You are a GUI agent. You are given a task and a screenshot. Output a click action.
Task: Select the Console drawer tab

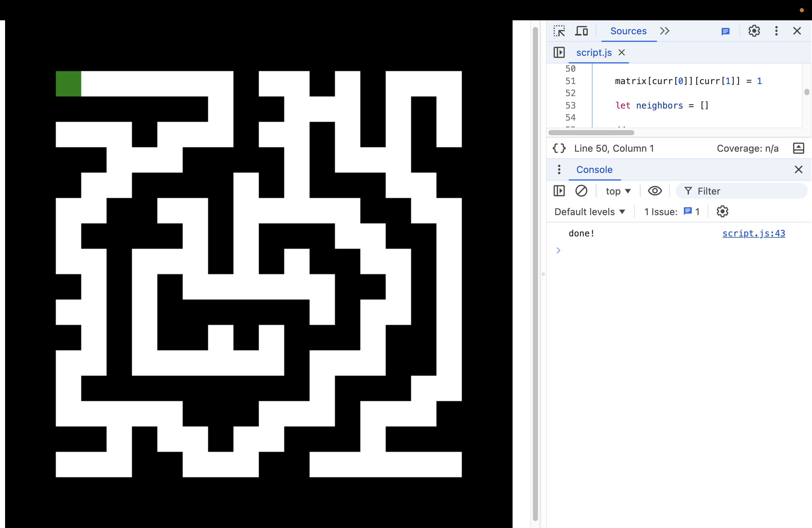click(594, 170)
